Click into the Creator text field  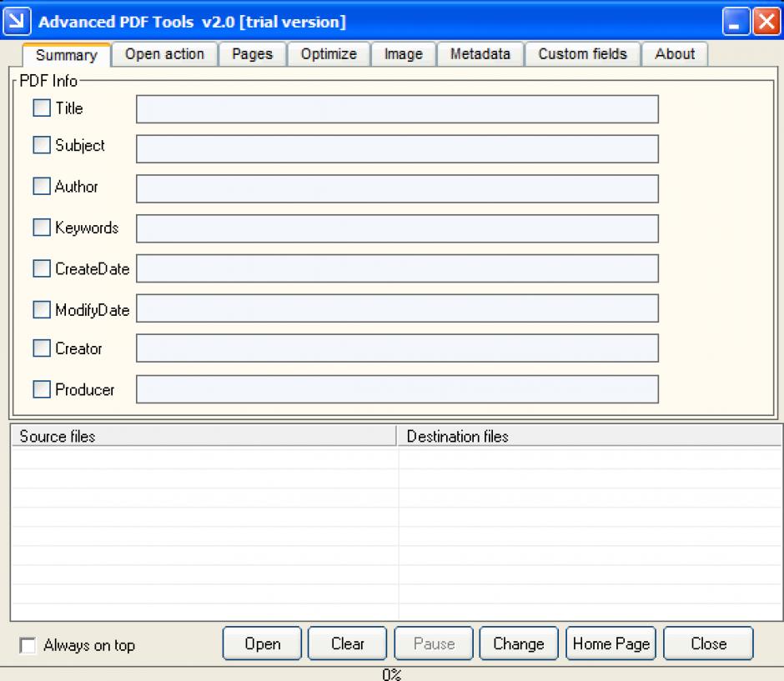[398, 348]
